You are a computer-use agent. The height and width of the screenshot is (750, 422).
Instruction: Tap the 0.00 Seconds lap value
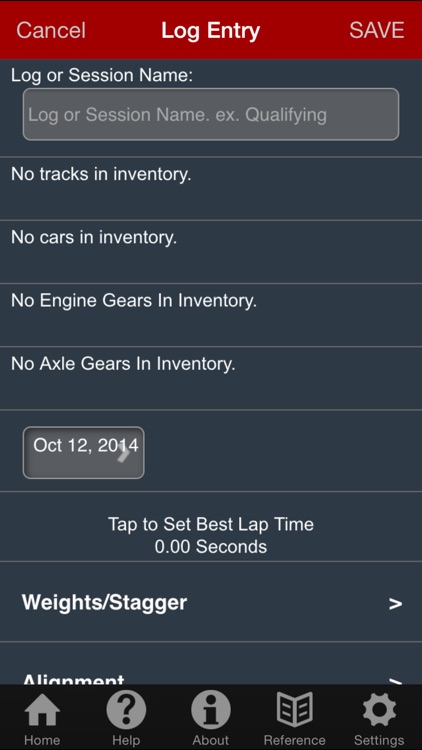(x=211, y=547)
